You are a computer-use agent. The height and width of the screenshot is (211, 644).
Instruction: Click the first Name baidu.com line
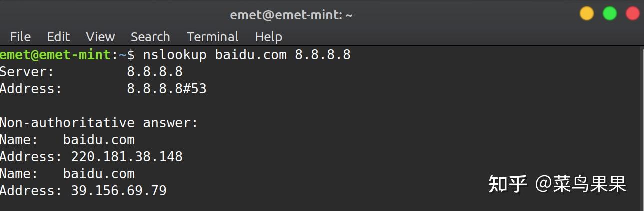[67, 140]
